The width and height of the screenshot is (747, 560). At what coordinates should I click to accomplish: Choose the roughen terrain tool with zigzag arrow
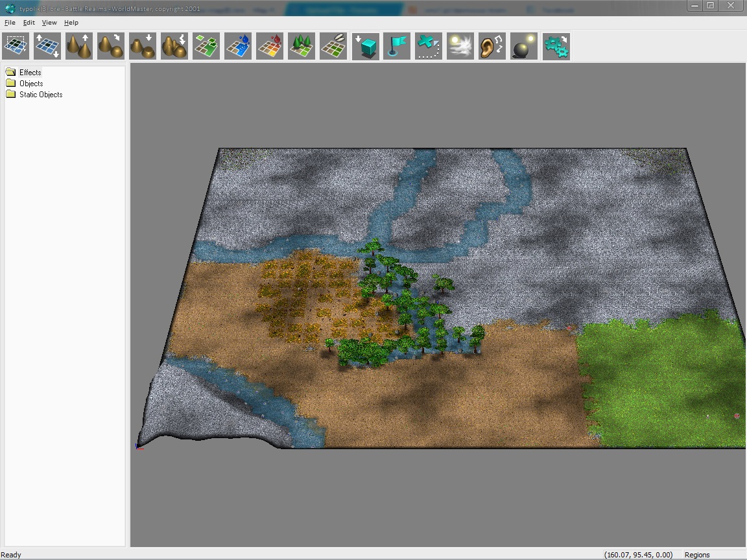coord(174,46)
